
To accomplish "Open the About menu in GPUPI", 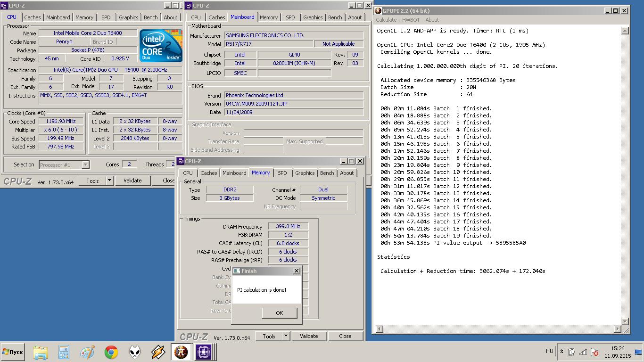I will pos(432,20).
